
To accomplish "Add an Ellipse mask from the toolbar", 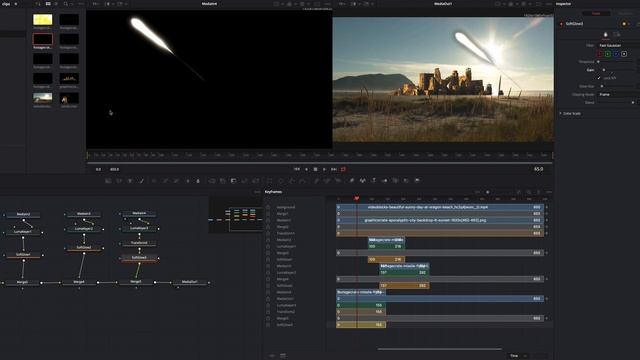I will coord(280,180).
